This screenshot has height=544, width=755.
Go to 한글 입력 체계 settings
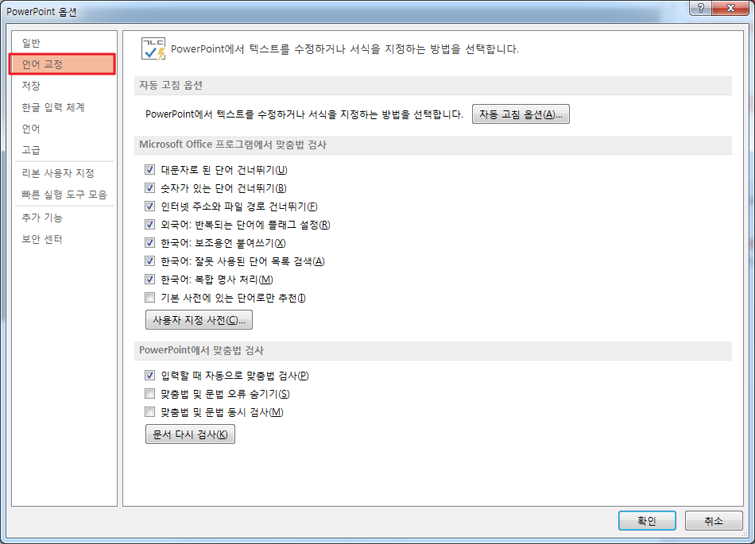(53, 107)
